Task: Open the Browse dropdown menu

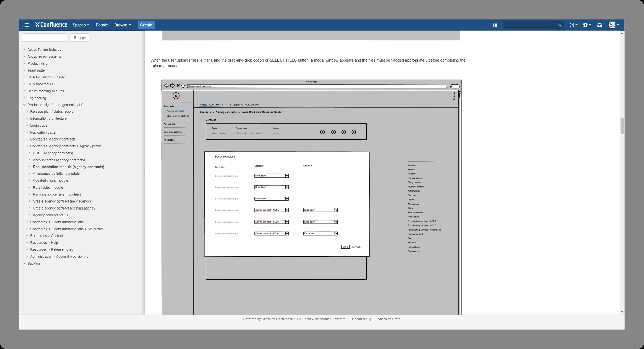Action: point(122,25)
